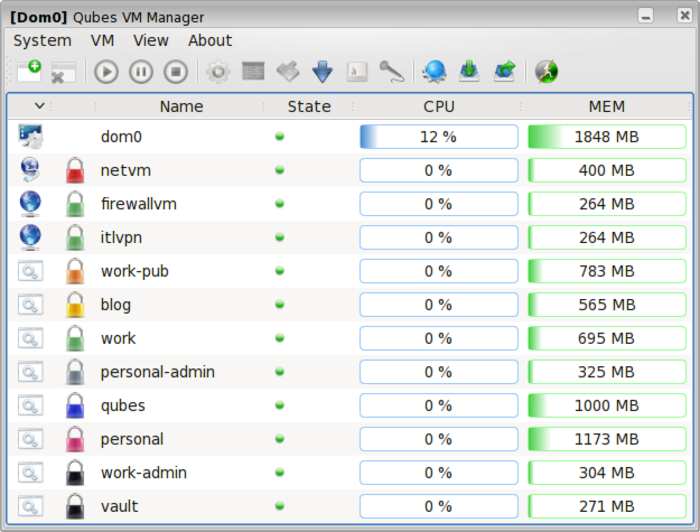Viewport: 700px width, 532px height.
Task: Minimize the Qubes VM Manager window
Action: point(646,16)
